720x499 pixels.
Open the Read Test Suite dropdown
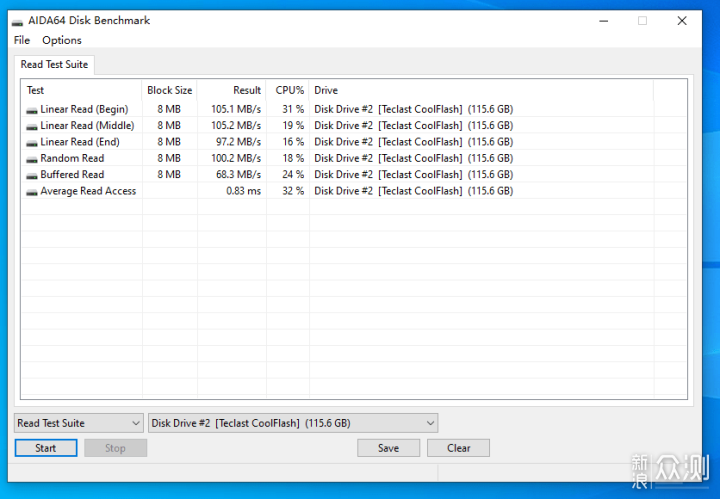(x=78, y=423)
